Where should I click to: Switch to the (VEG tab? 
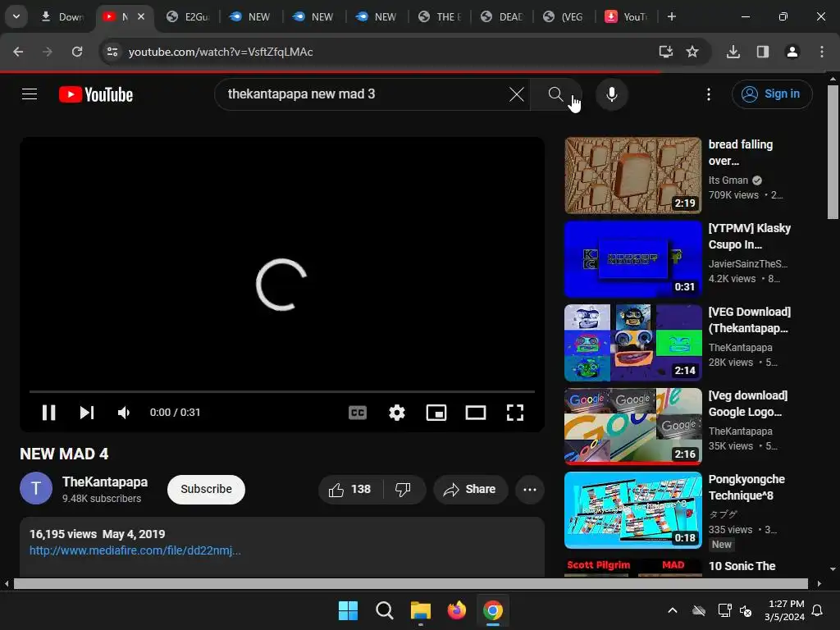point(565,16)
